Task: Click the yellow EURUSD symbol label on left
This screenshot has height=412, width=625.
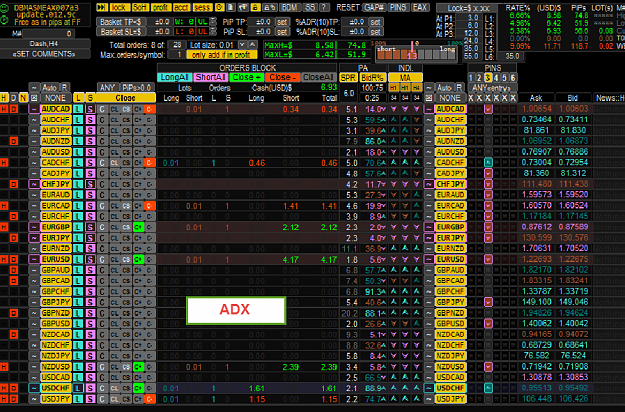Action: tap(55, 259)
